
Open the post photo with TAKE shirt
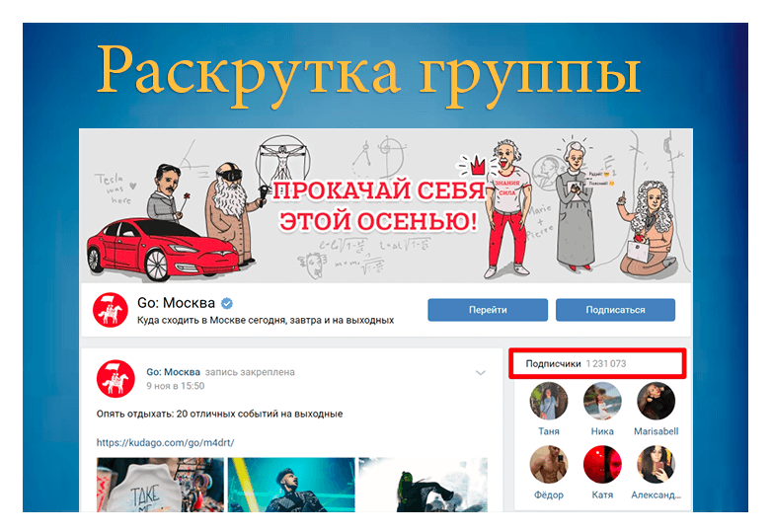pos(160,485)
